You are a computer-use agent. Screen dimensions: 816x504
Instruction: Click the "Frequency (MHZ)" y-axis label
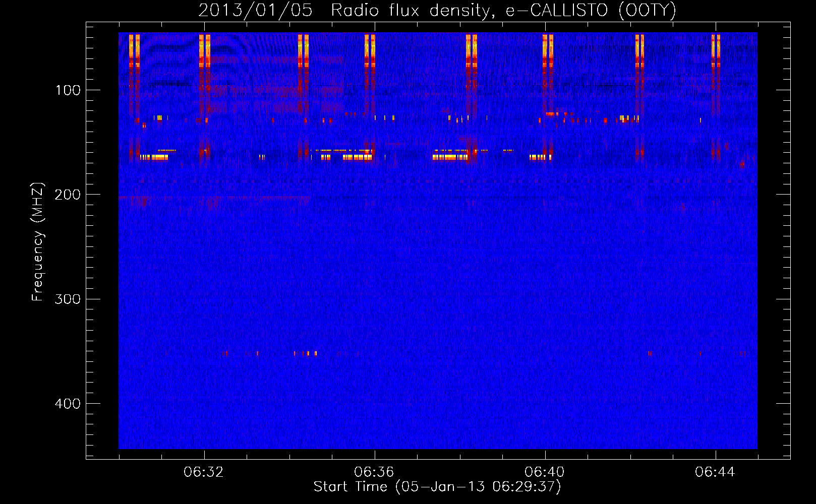pos(38,242)
